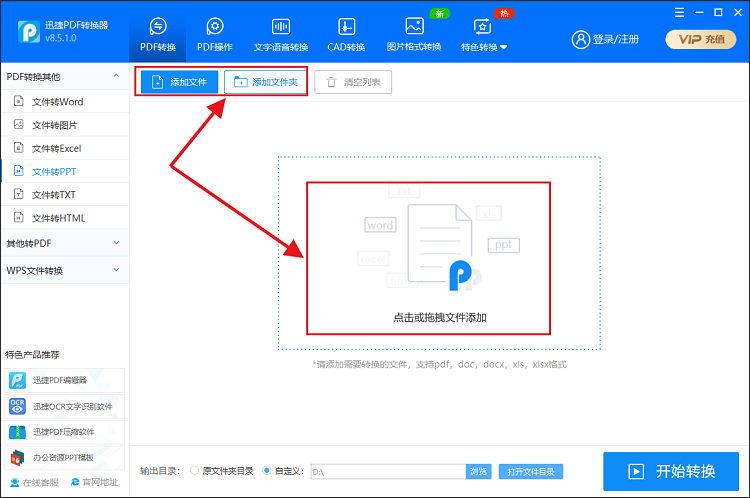
Task: Click the 图片格式转换 picture icon
Action: (414, 26)
